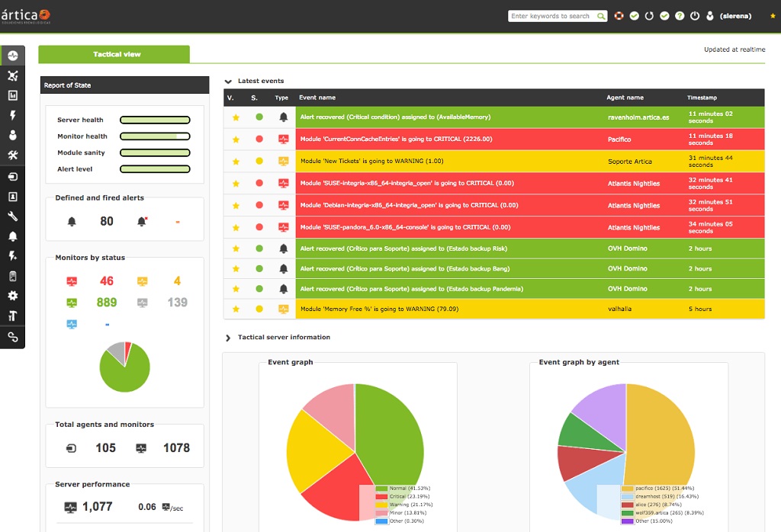Open the 'CurrentConnCacheEntries' critical event
This screenshot has height=532, width=781.
click(396, 139)
